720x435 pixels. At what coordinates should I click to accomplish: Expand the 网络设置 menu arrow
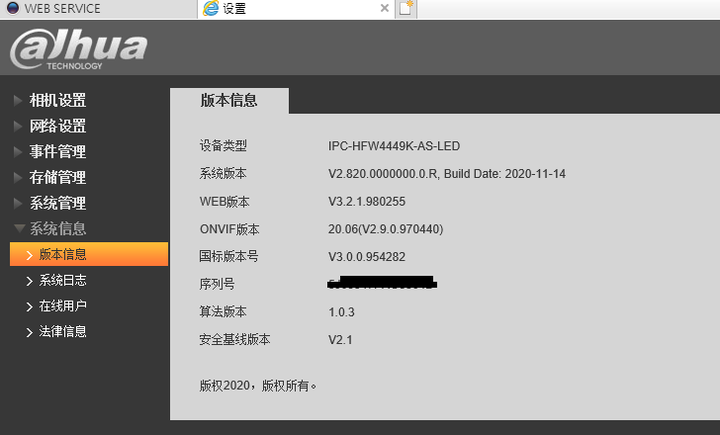click(18, 126)
